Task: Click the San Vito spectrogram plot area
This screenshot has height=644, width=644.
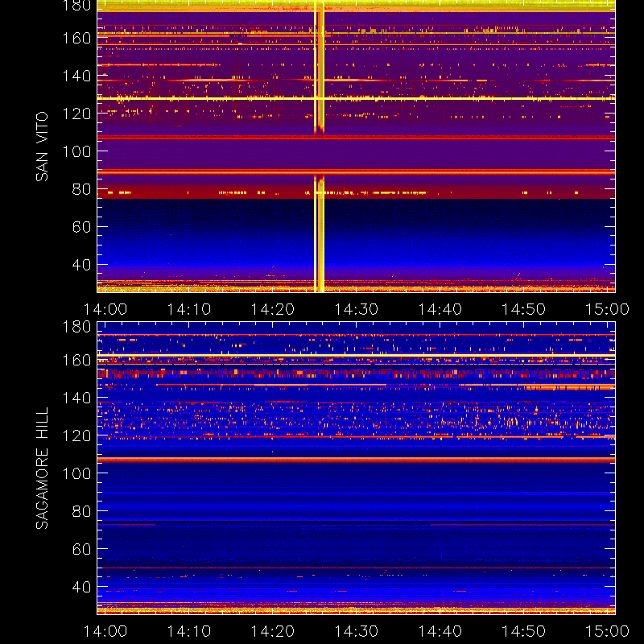Action: pos(356,147)
